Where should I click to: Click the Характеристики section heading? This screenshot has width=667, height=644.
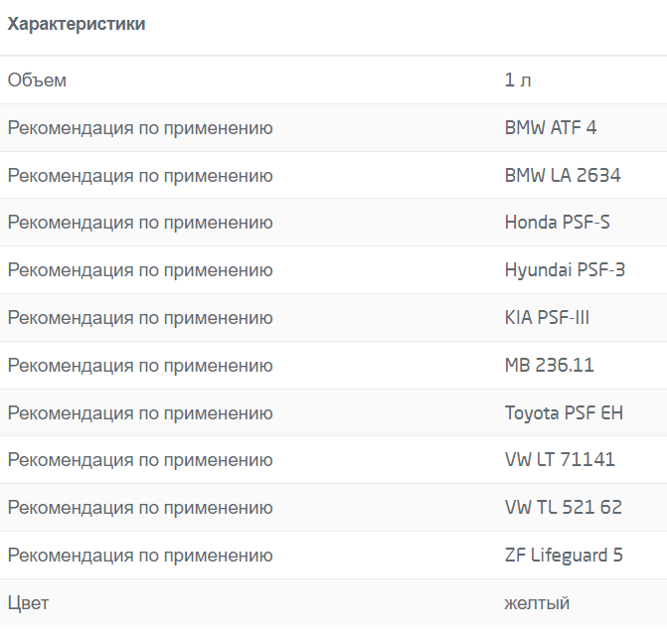click(77, 24)
